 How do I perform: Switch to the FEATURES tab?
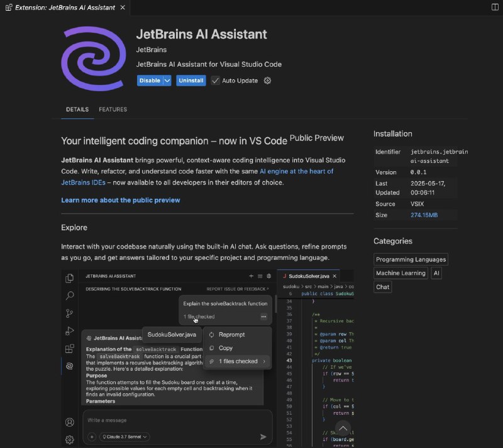coord(113,109)
